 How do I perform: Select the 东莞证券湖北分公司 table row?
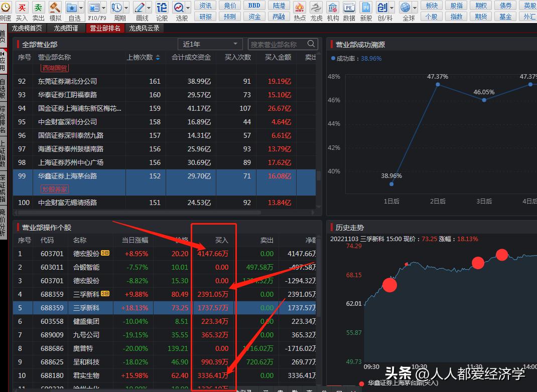(x=68, y=81)
